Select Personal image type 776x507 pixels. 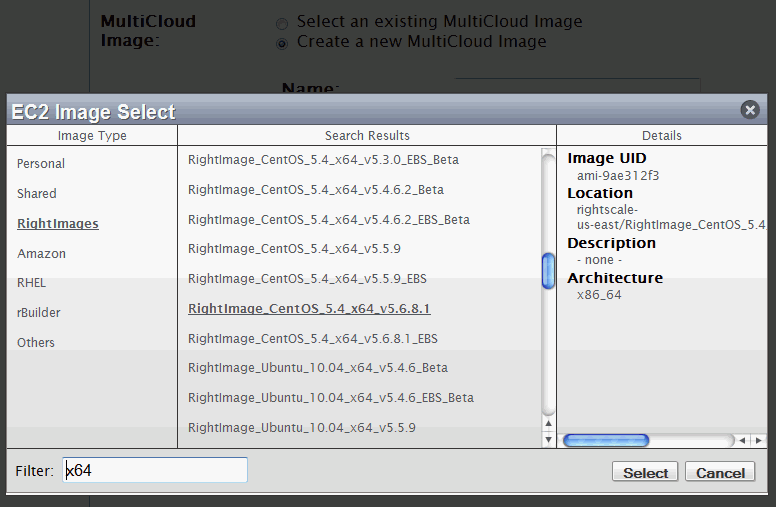[41, 164]
